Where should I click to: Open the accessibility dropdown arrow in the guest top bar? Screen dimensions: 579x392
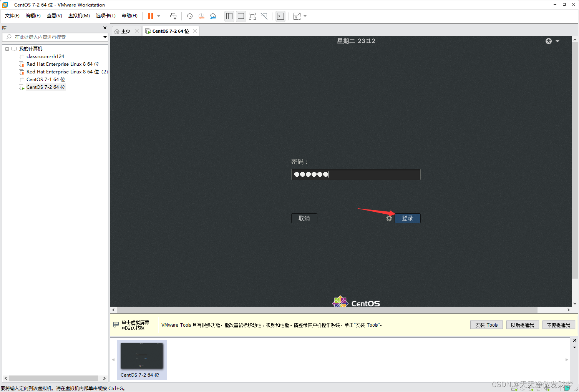point(557,41)
